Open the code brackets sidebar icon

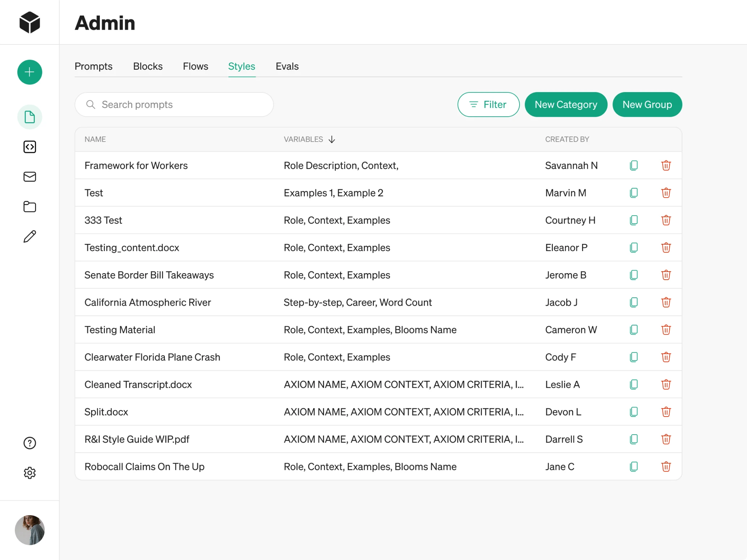[30, 147]
